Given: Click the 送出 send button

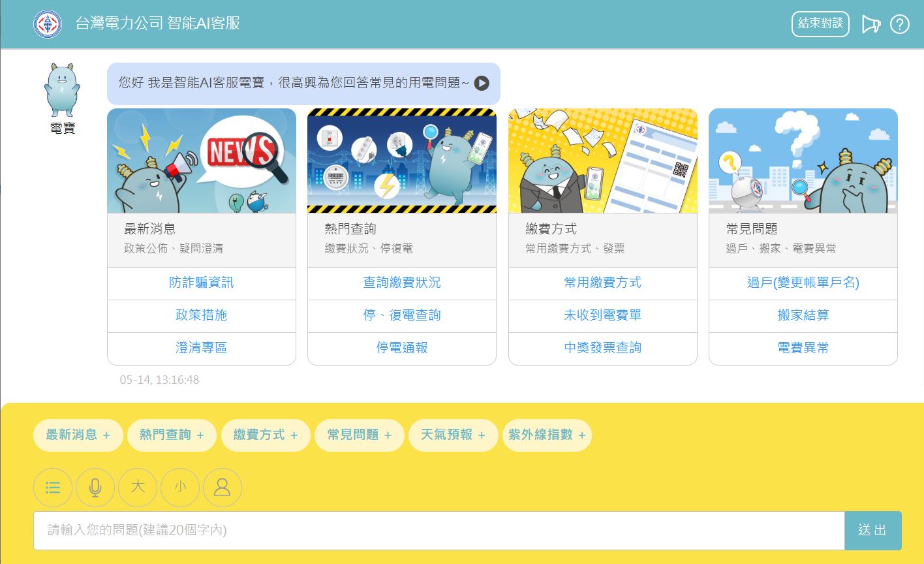Looking at the screenshot, I should 872,530.
